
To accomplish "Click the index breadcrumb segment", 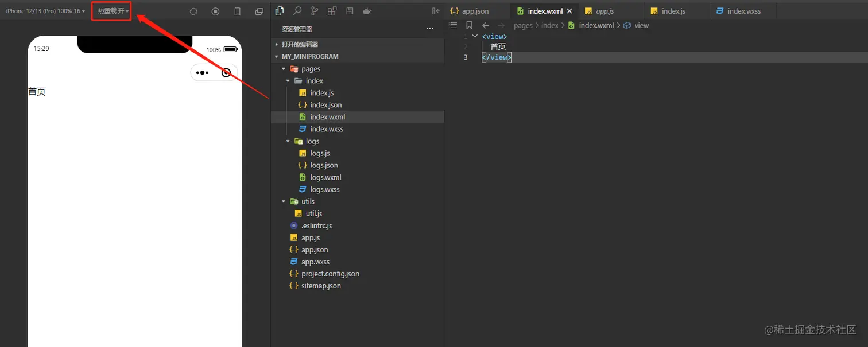I will [x=550, y=25].
